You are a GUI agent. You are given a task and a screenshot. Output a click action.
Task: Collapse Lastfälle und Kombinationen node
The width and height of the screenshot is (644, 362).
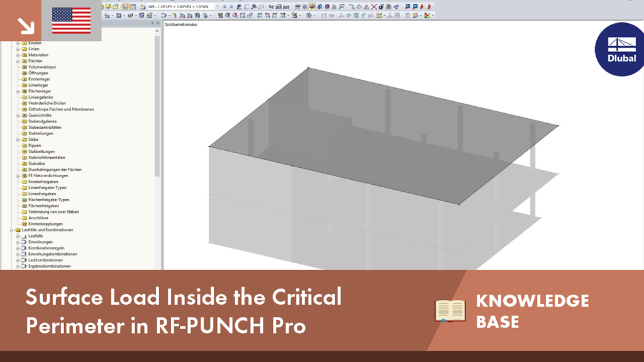[11, 230]
